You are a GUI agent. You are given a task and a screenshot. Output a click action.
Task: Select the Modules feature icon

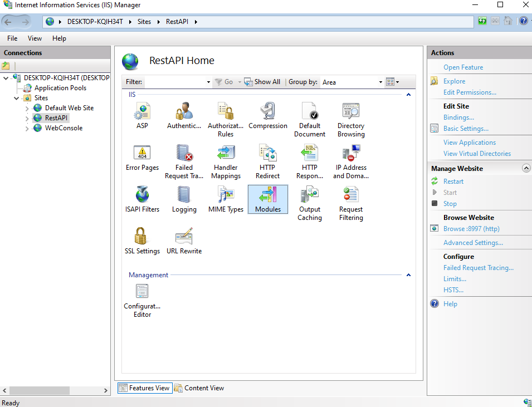[268, 199]
